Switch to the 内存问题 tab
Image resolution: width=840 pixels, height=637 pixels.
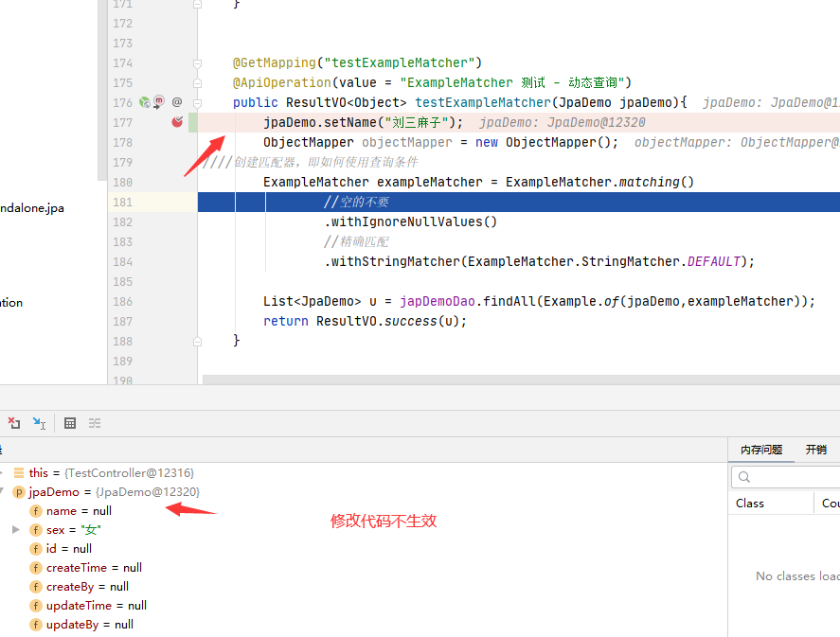(x=761, y=450)
